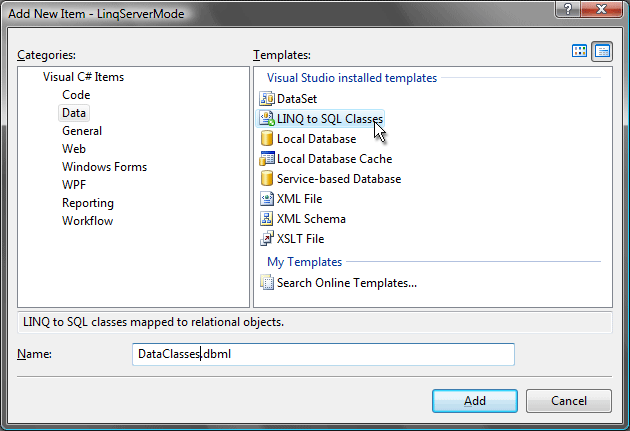Viewport: 630px width, 431px height.
Task: Open the dialog Help question mark button
Action: pyautogui.click(x=568, y=9)
